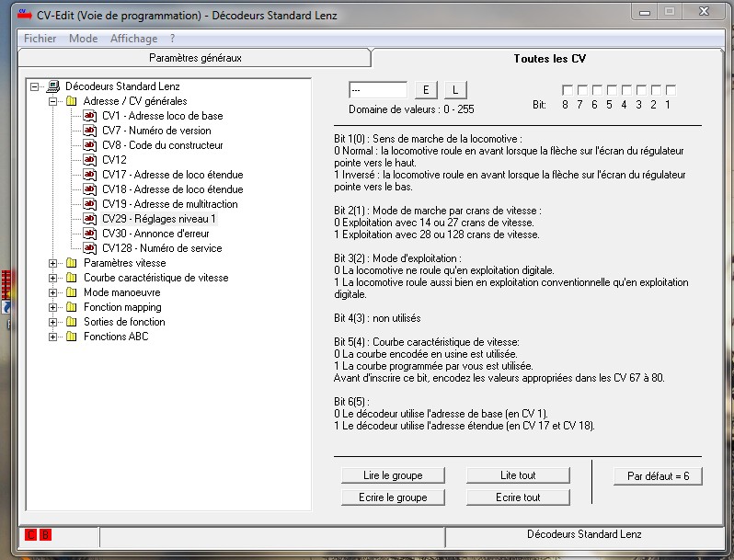Click the computer icon of Décodeurs Standard Lenz
734x560 pixels.
53,86
